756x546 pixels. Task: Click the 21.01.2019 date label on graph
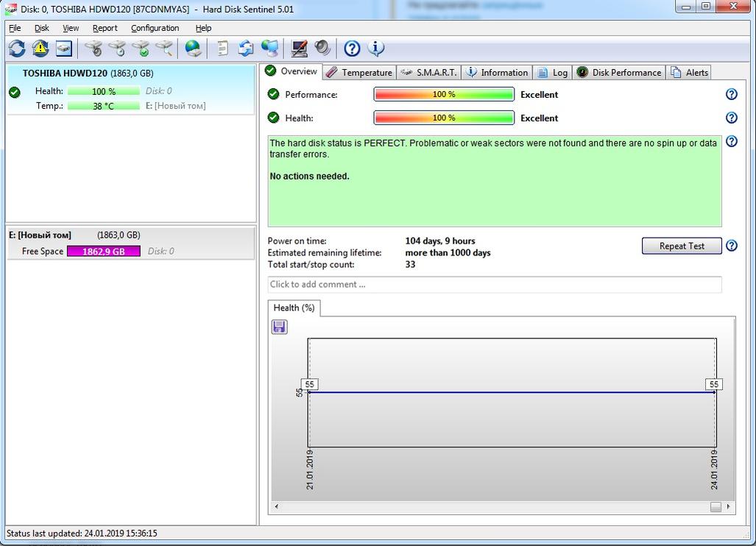(x=309, y=469)
